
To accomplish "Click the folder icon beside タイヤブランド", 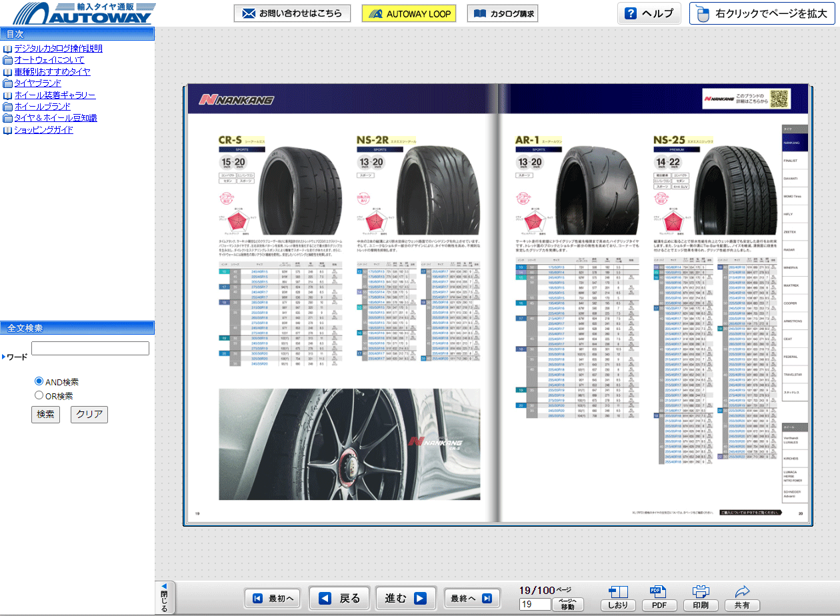I will click(7, 83).
